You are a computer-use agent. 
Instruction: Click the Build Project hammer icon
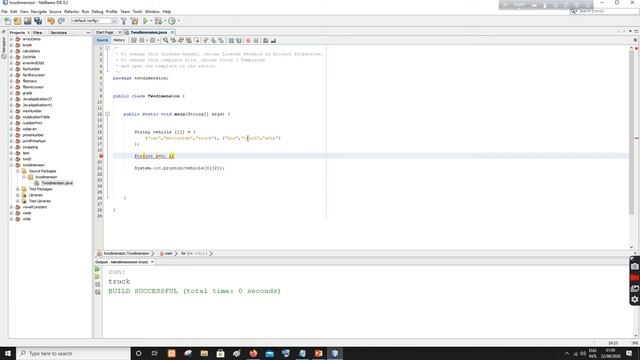pos(124,21)
